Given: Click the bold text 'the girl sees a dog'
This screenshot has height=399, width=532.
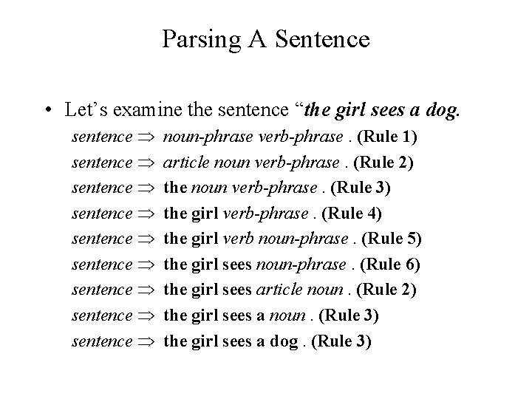Looking at the screenshot, I should (x=231, y=341).
